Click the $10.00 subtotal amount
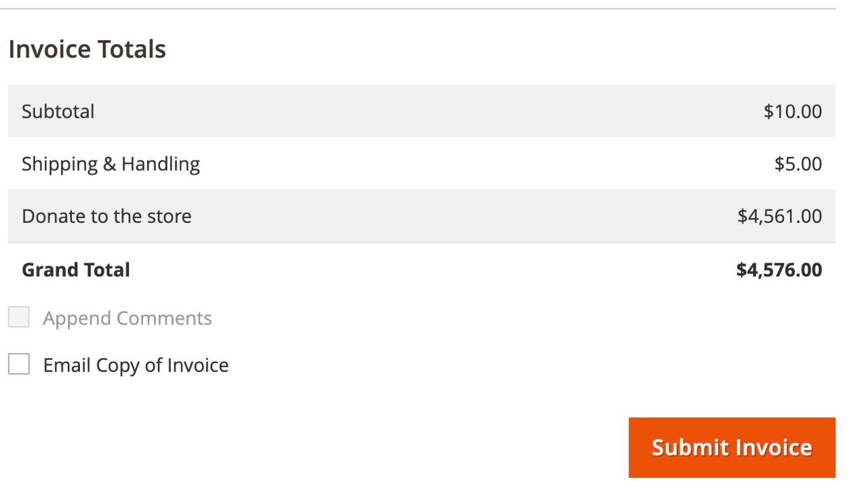The image size is (868, 494). tap(792, 111)
